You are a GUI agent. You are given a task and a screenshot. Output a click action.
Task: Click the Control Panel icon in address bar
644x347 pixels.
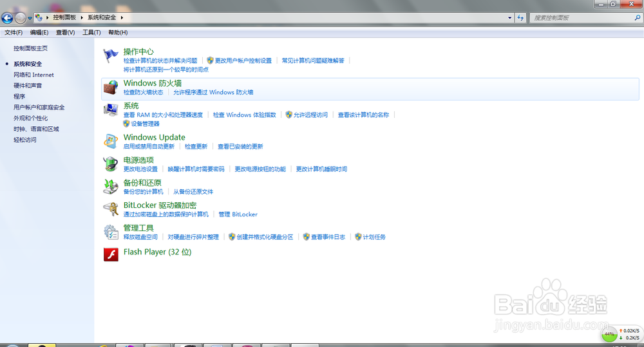click(x=39, y=17)
